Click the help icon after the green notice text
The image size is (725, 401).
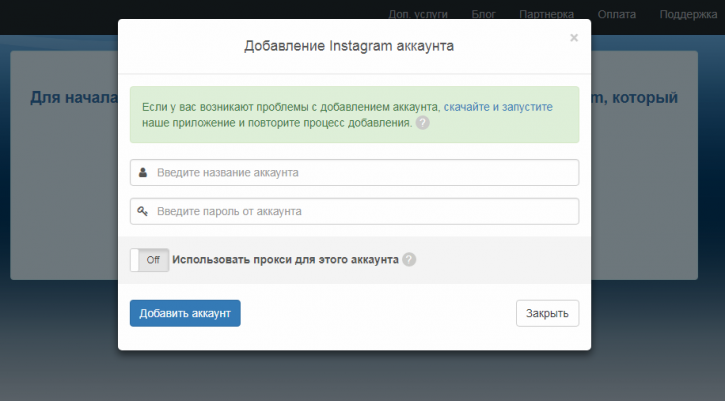pyautogui.click(x=423, y=123)
